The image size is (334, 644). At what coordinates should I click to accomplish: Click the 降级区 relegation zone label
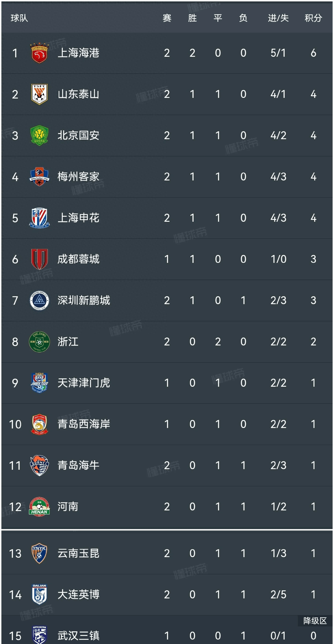[x=315, y=620]
